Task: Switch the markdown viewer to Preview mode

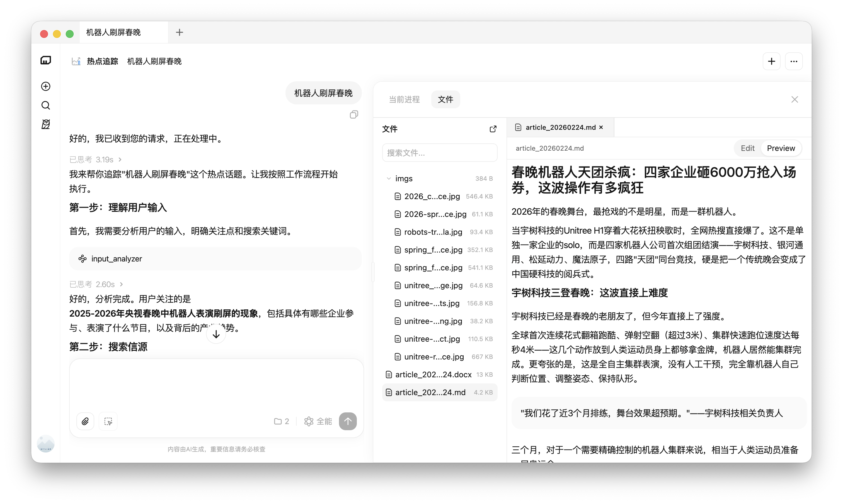Action: tap(781, 148)
